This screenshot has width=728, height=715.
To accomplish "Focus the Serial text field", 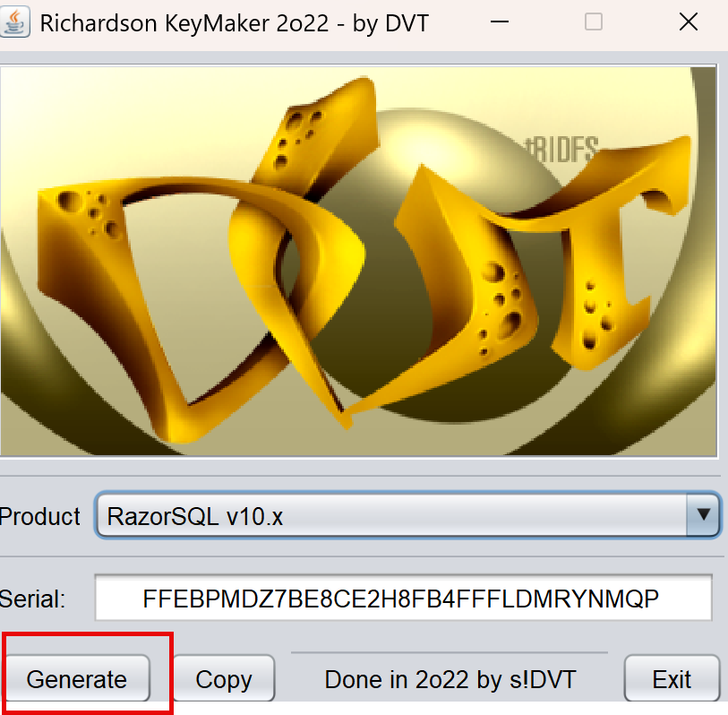I will click(403, 599).
